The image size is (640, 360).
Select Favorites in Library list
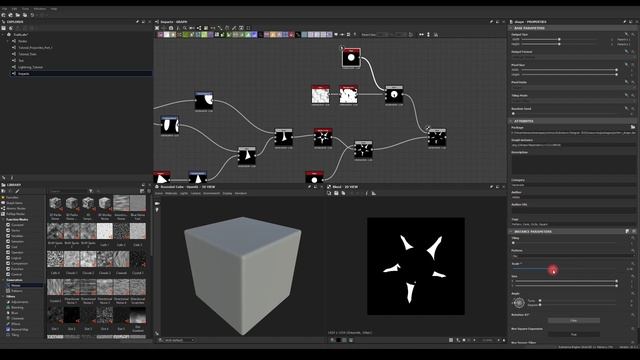click(12, 198)
